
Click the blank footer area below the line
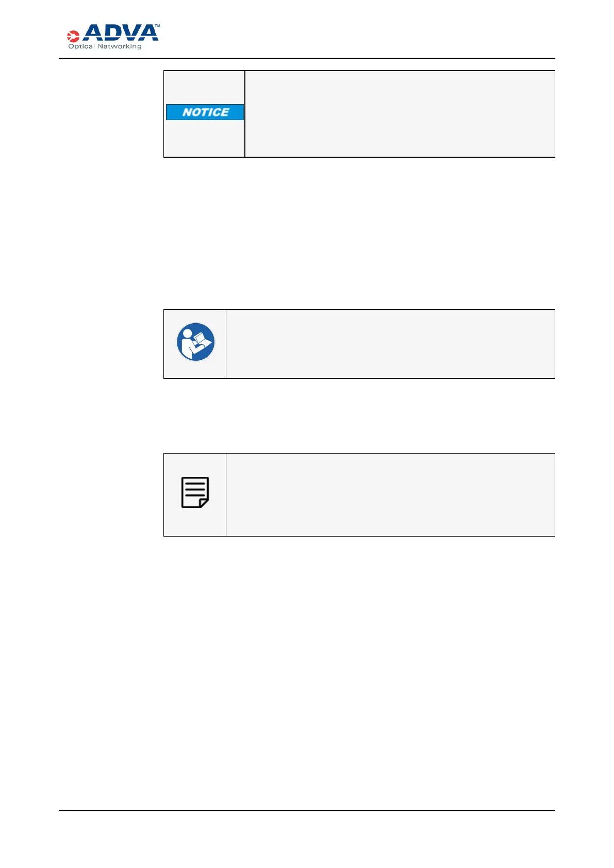coord(307,838)
